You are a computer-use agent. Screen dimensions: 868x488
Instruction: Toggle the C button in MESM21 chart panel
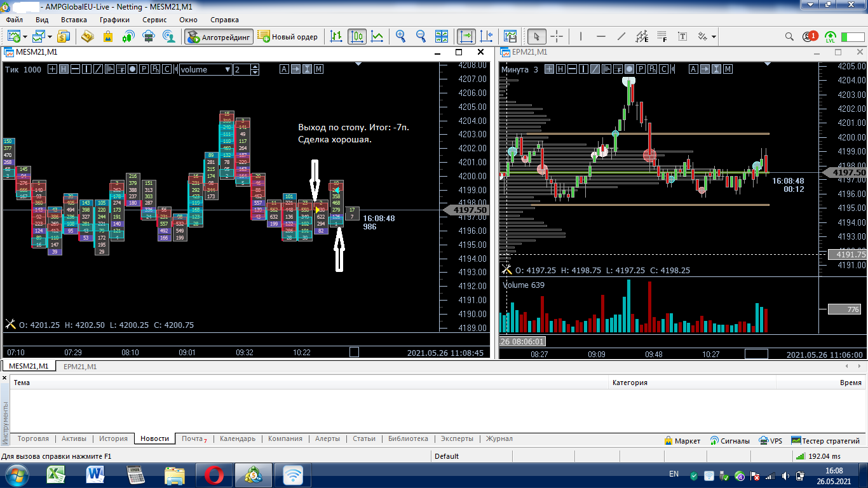tap(167, 69)
